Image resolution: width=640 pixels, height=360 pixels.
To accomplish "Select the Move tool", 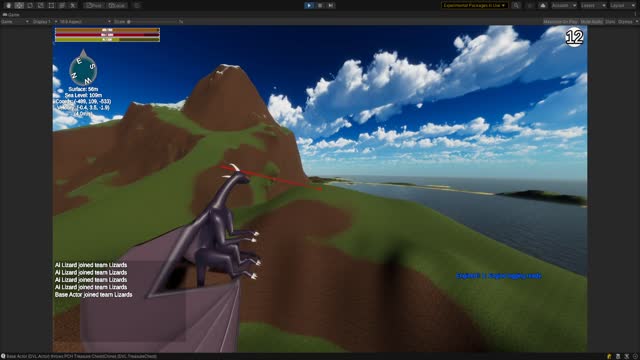I will (x=19, y=5).
